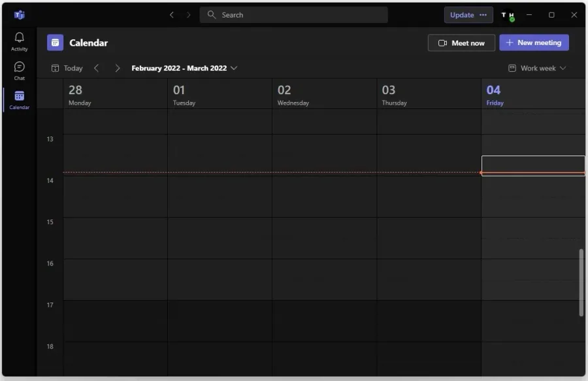This screenshot has height=381, width=588.
Task: Expand the Work week view dropdown
Action: [537, 68]
